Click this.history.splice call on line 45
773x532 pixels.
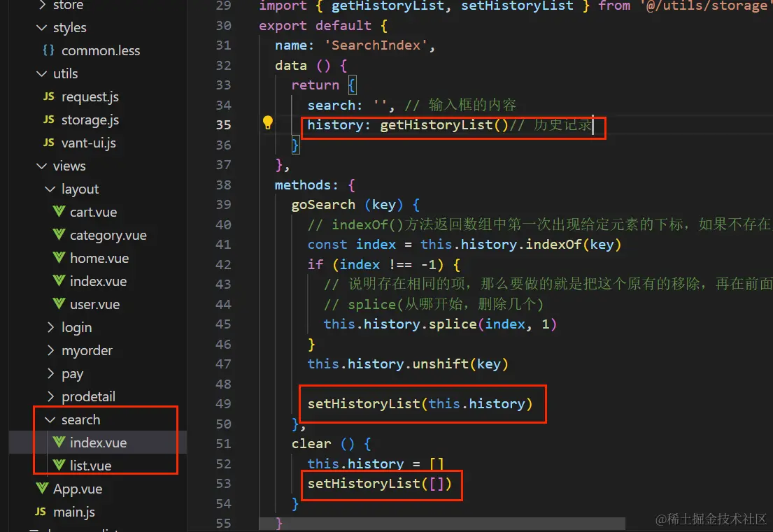[x=440, y=324]
